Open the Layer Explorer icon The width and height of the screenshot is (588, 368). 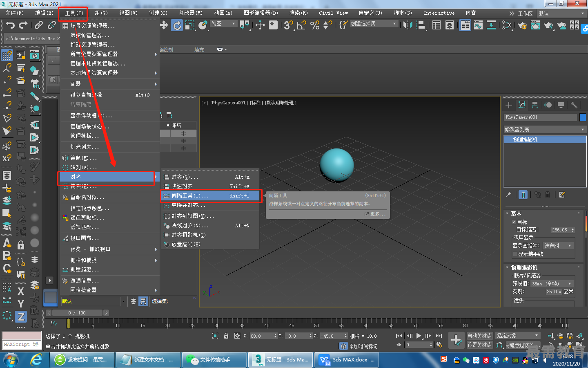[x=450, y=25]
